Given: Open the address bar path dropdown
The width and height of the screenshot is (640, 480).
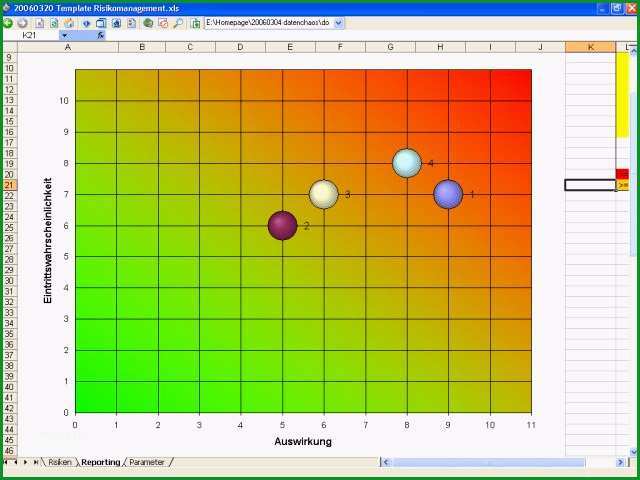Looking at the screenshot, I should (339, 23).
